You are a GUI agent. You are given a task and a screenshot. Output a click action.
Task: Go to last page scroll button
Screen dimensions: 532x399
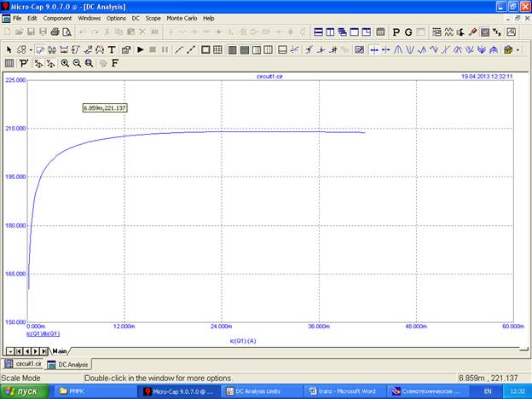click(x=44, y=351)
